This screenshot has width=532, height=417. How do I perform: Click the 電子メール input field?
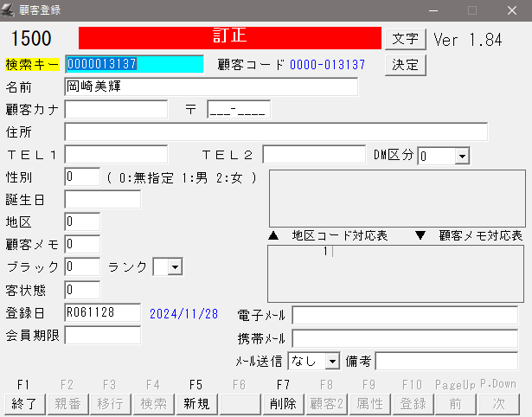404,315
